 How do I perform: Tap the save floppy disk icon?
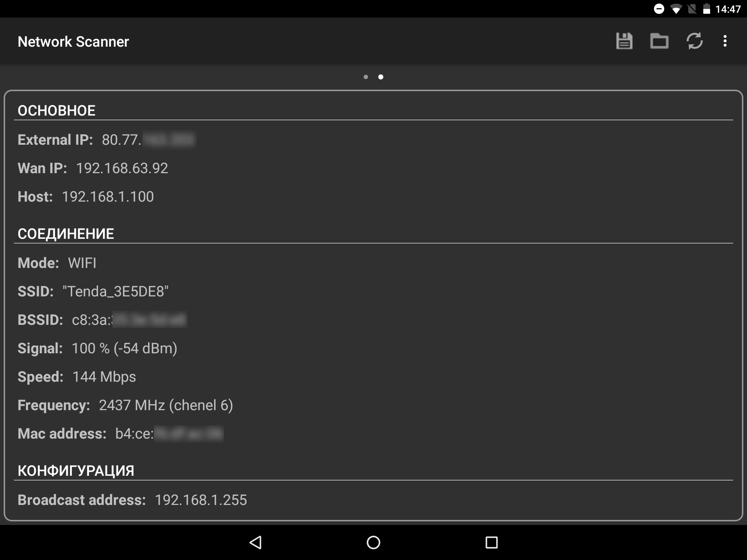(x=624, y=41)
